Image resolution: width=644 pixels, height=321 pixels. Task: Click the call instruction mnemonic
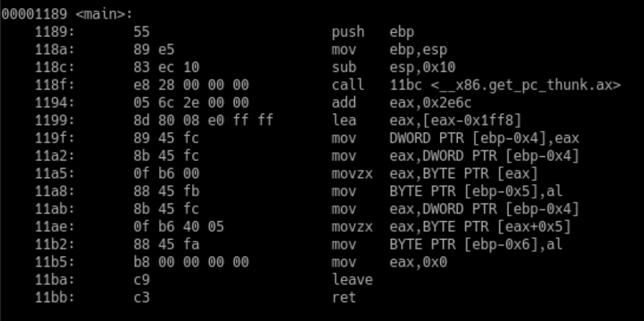pos(349,85)
